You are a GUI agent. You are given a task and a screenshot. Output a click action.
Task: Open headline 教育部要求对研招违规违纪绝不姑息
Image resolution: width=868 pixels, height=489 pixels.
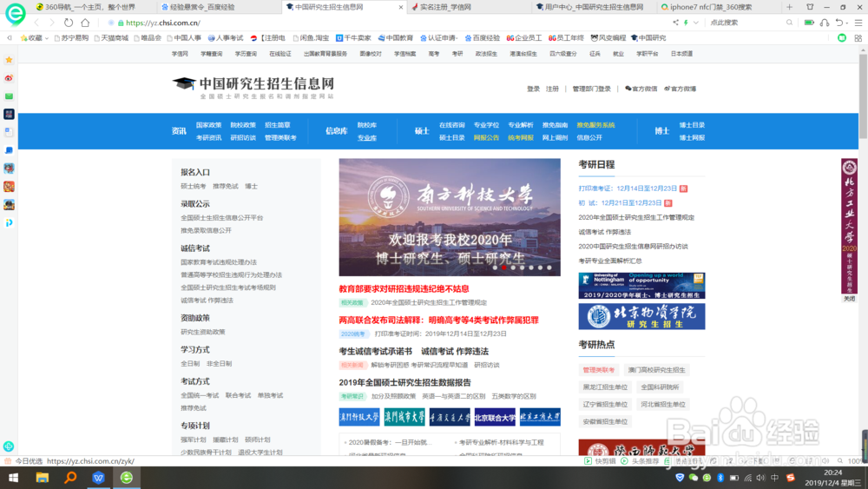click(404, 288)
